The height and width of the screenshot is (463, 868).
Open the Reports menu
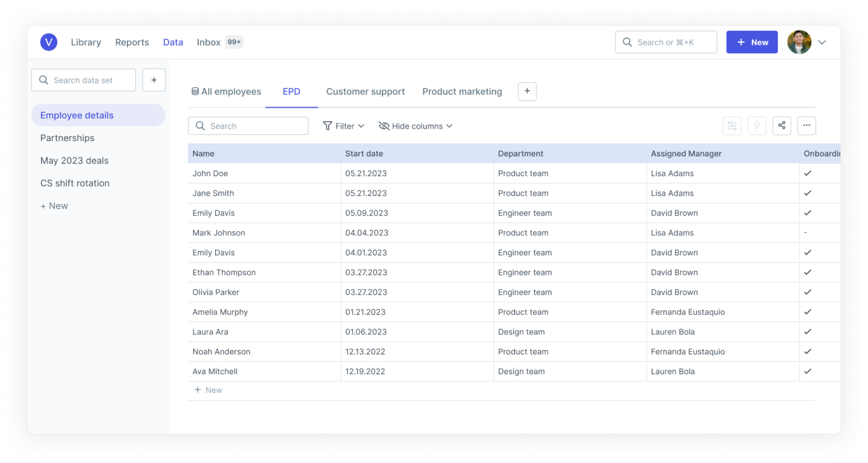(132, 42)
